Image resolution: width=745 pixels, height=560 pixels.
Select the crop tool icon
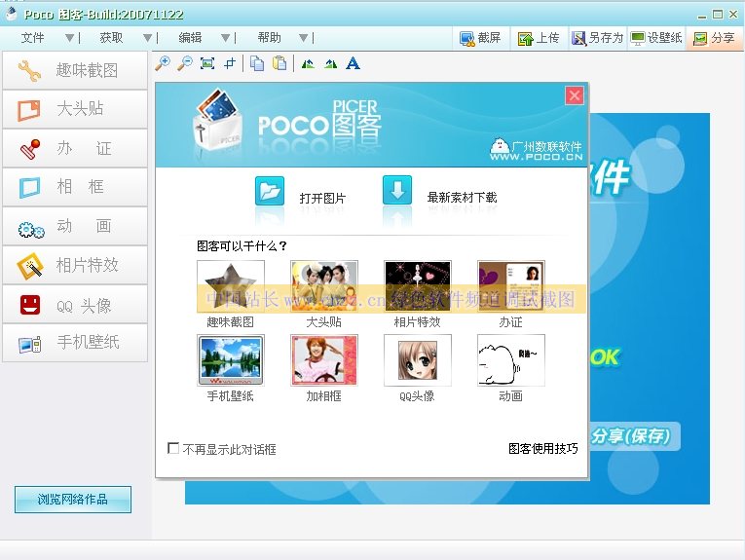click(x=230, y=63)
